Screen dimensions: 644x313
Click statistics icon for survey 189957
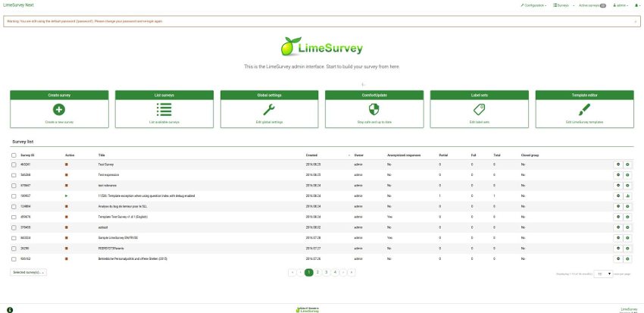coord(627,196)
